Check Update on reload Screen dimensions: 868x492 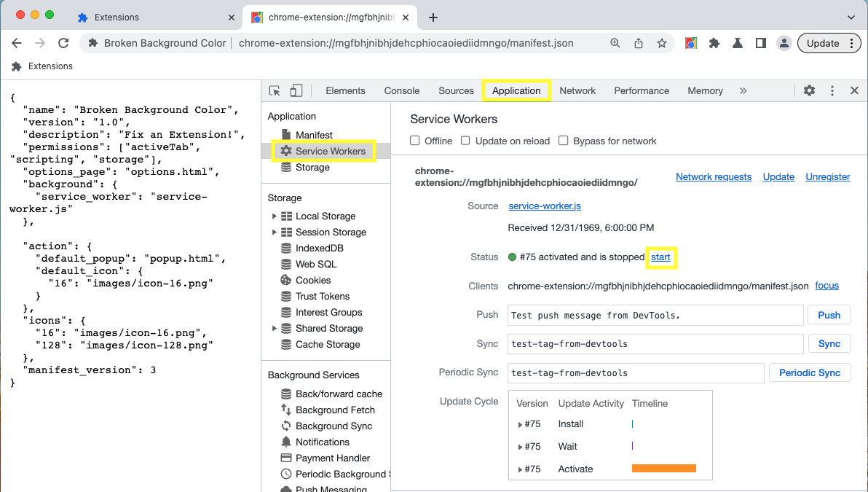pos(465,140)
